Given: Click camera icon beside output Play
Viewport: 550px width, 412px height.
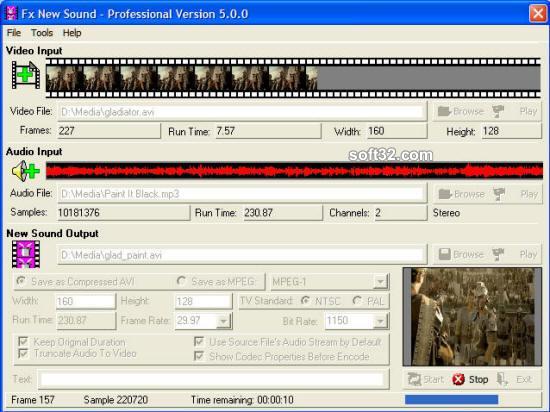Looking at the screenshot, I should 498,254.
